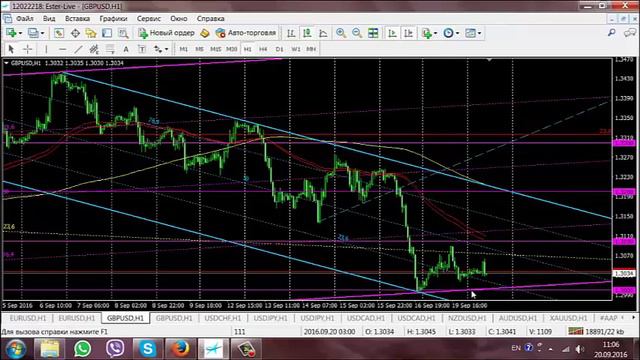Open the Графики menu

click(x=113, y=18)
